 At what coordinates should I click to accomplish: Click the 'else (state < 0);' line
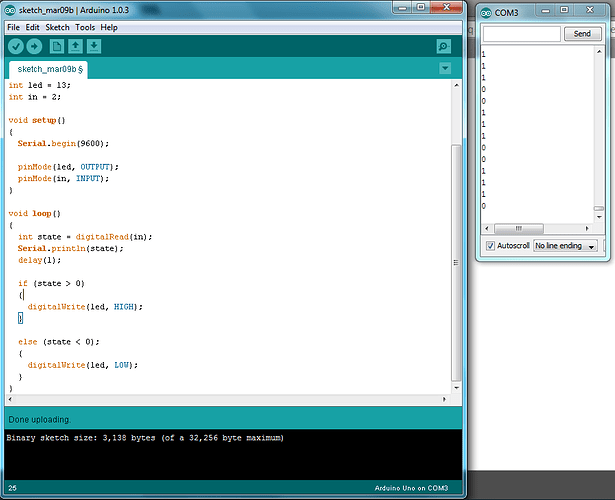coord(58,342)
